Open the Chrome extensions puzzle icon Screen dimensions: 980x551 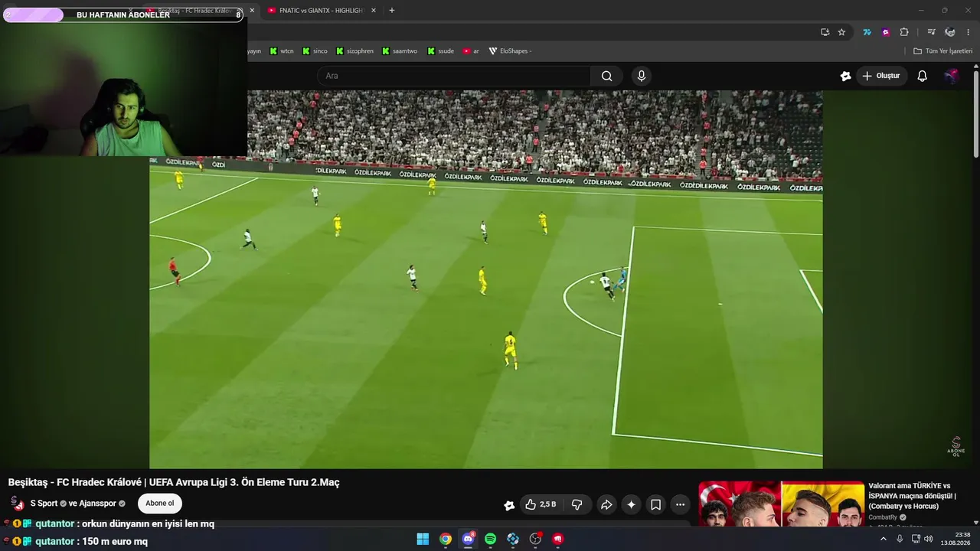[x=904, y=32]
